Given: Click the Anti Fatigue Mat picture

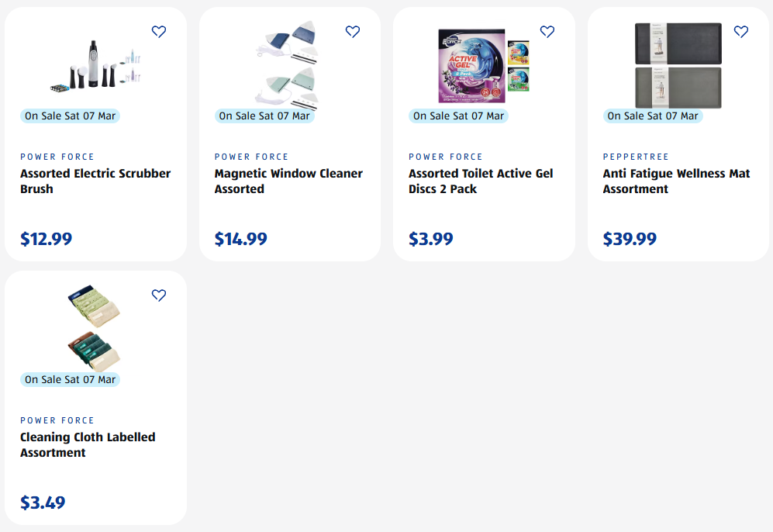Looking at the screenshot, I should (x=678, y=66).
